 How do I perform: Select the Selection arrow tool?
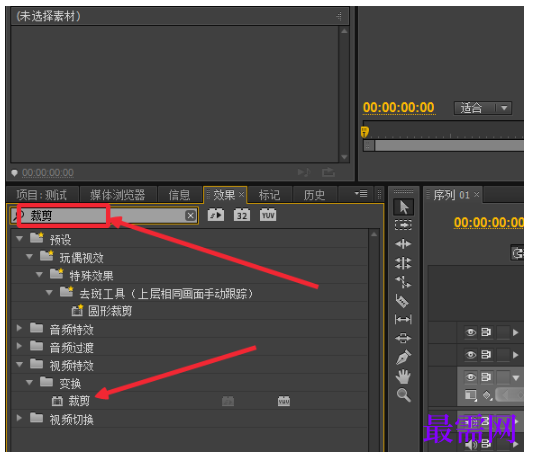click(403, 207)
